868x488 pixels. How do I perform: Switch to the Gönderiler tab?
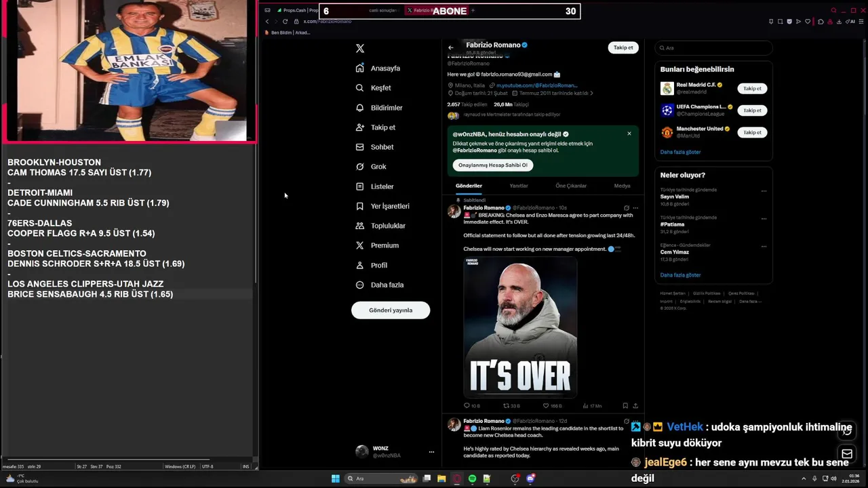click(469, 186)
